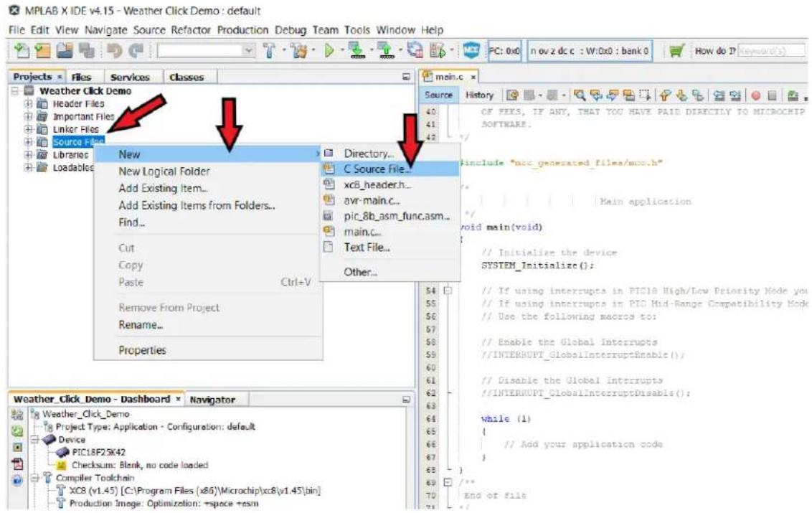812x513 pixels.
Task: Choose Directory from the New submenu
Action: coord(390,154)
